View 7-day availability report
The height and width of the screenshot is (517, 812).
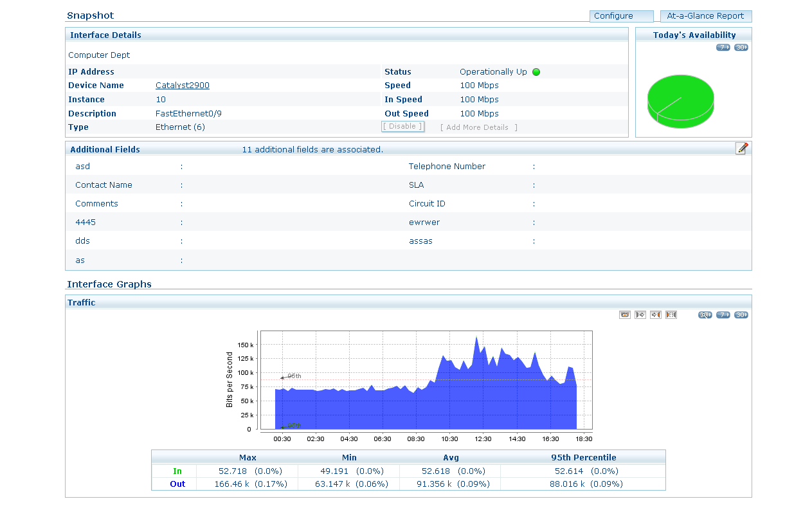pos(723,48)
